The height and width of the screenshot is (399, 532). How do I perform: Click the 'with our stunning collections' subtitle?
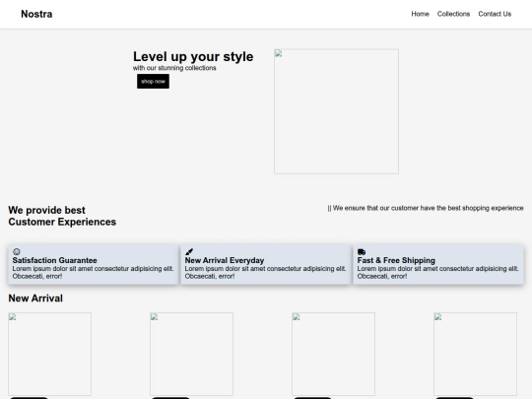[174, 68]
